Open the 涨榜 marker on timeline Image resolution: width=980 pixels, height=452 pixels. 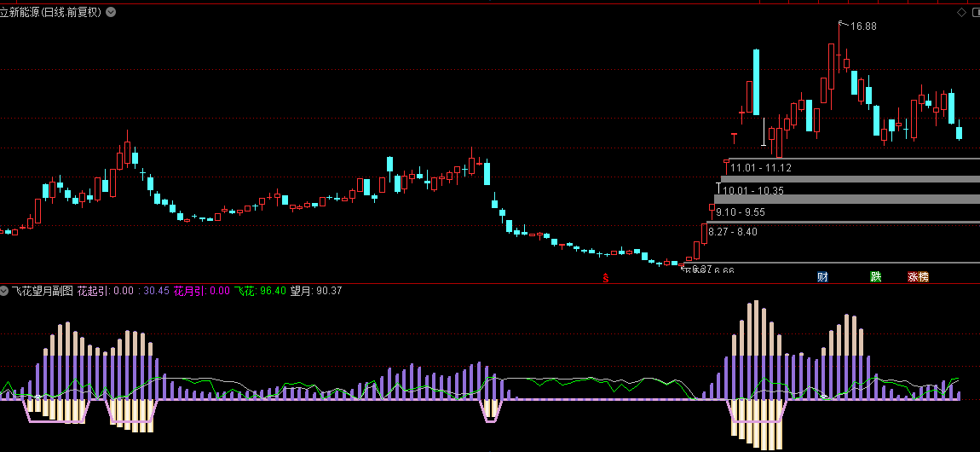[x=918, y=277]
